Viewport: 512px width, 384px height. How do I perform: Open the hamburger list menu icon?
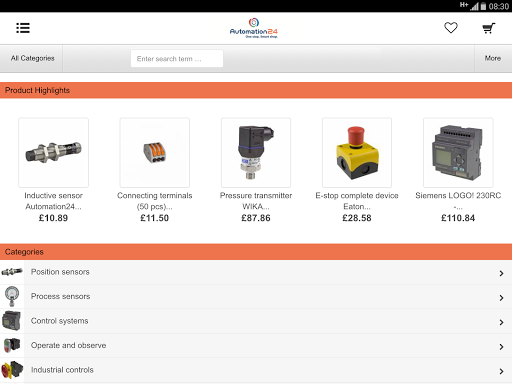pos(23,28)
